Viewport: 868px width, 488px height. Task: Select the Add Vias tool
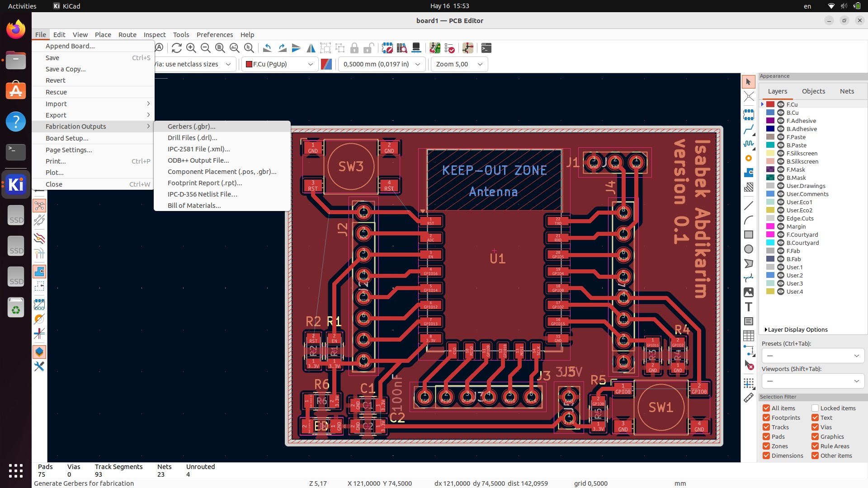(749, 158)
